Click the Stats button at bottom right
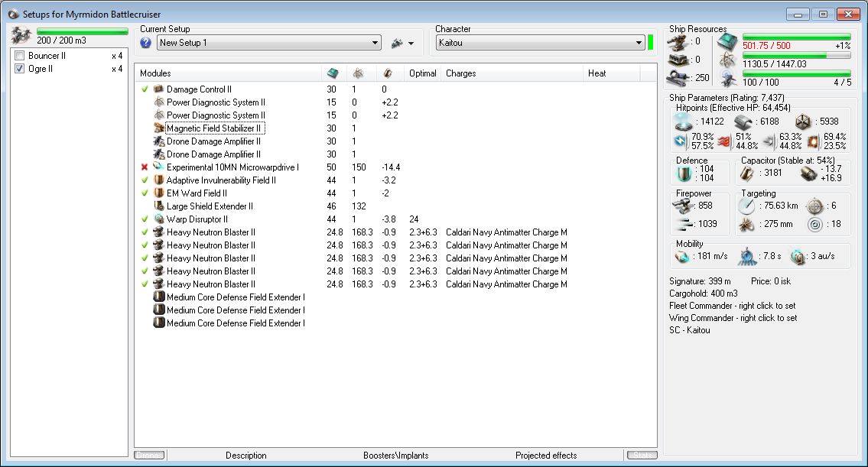Image resolution: width=868 pixels, height=467 pixels. [642, 456]
